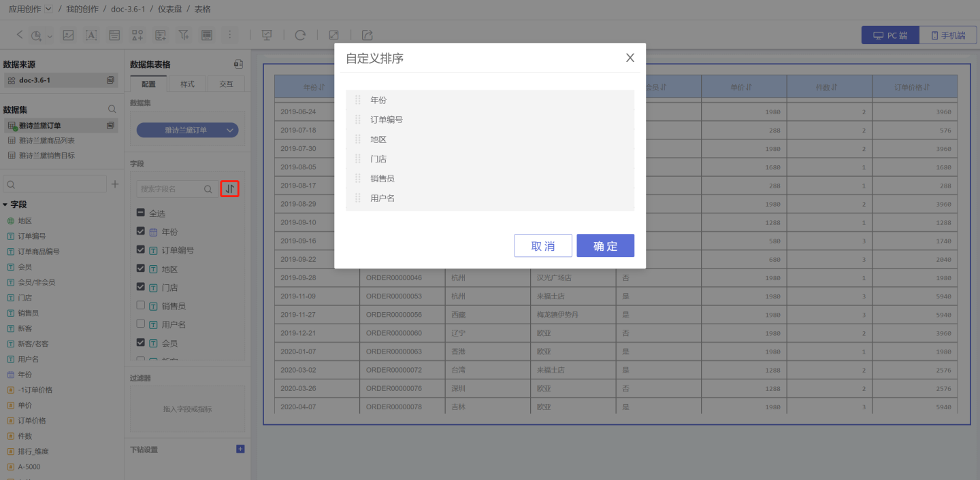Switch to the 交互 tab
Viewport: 980px width, 480px height.
point(226,84)
